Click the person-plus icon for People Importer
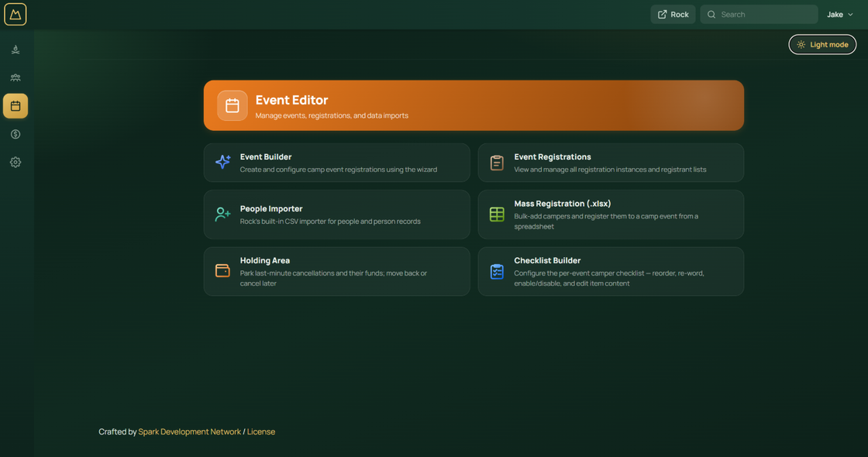 pyautogui.click(x=222, y=214)
